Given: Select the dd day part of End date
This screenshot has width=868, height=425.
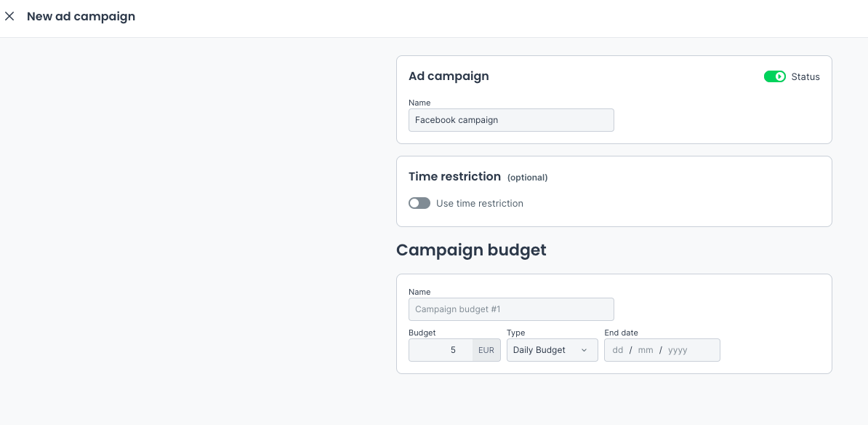Looking at the screenshot, I should (x=618, y=350).
